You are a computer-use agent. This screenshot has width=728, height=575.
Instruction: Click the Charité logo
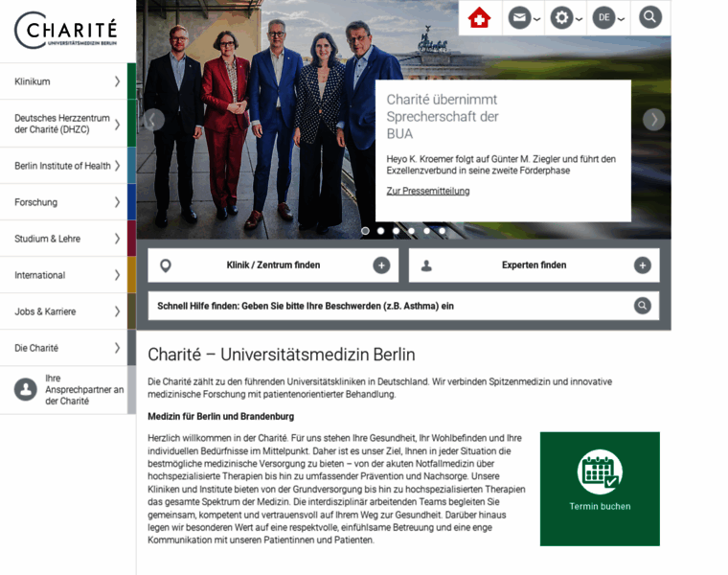click(66, 31)
